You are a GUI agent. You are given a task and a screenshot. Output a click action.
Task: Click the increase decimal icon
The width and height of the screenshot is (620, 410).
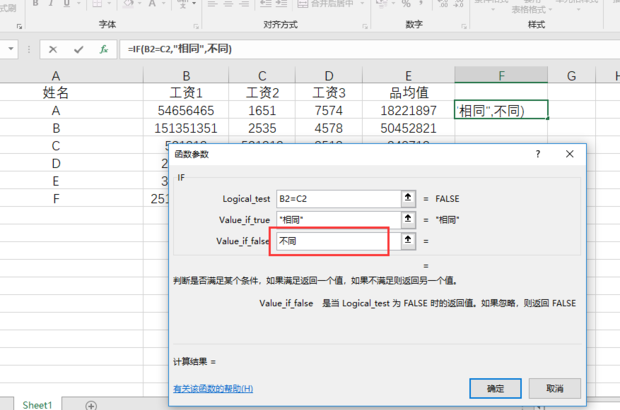tap(443, 4)
